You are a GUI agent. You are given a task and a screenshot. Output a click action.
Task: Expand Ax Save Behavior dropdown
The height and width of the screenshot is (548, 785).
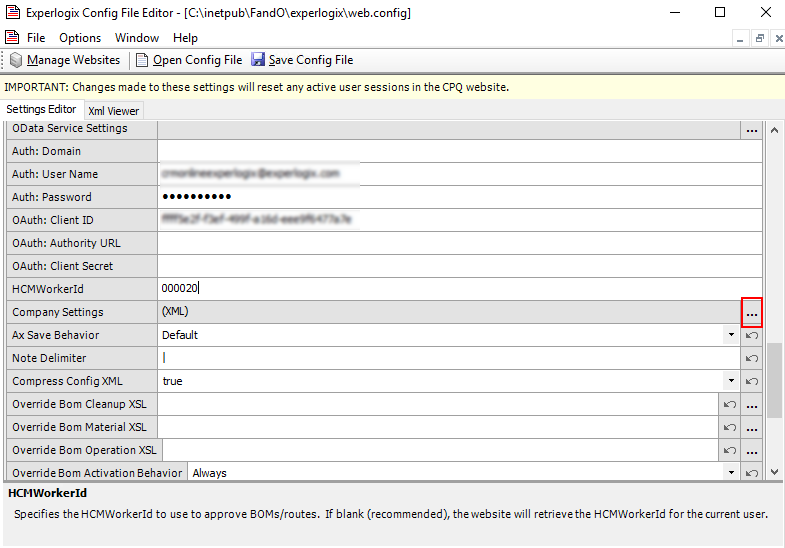click(x=731, y=335)
